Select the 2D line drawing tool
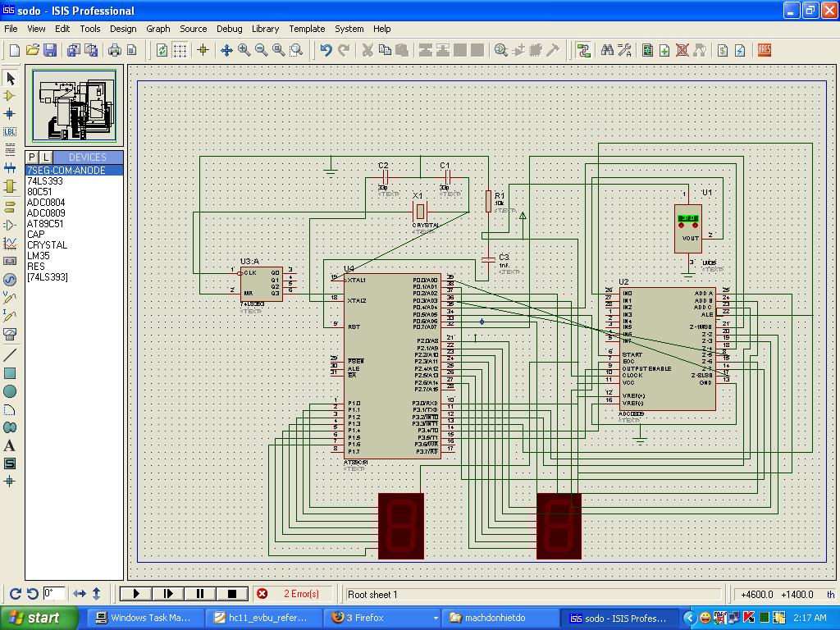Viewport: 840px width, 630px height. click(x=10, y=355)
